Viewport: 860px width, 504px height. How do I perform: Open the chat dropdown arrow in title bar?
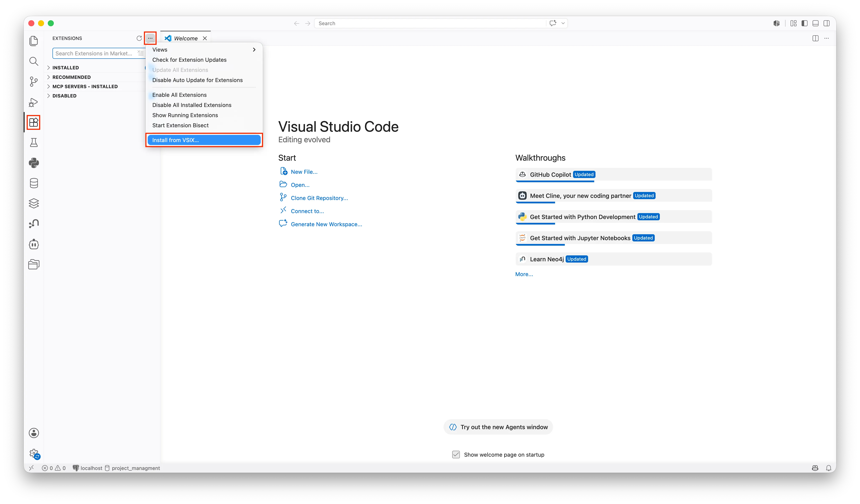click(563, 23)
